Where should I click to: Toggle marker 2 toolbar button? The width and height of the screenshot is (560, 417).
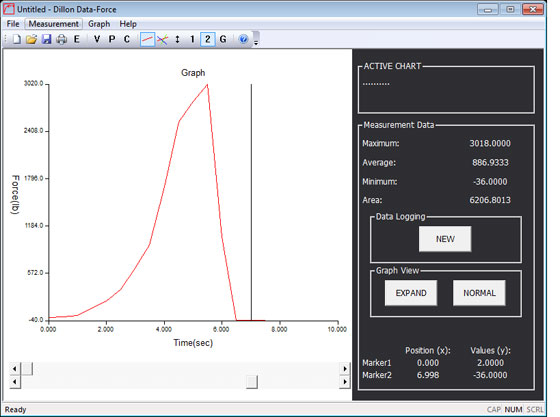pyautogui.click(x=208, y=39)
